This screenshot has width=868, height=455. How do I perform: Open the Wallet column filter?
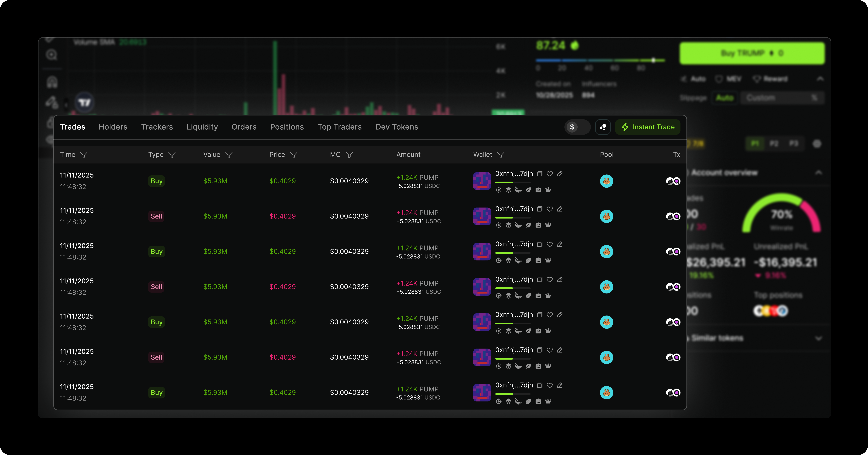(x=501, y=155)
